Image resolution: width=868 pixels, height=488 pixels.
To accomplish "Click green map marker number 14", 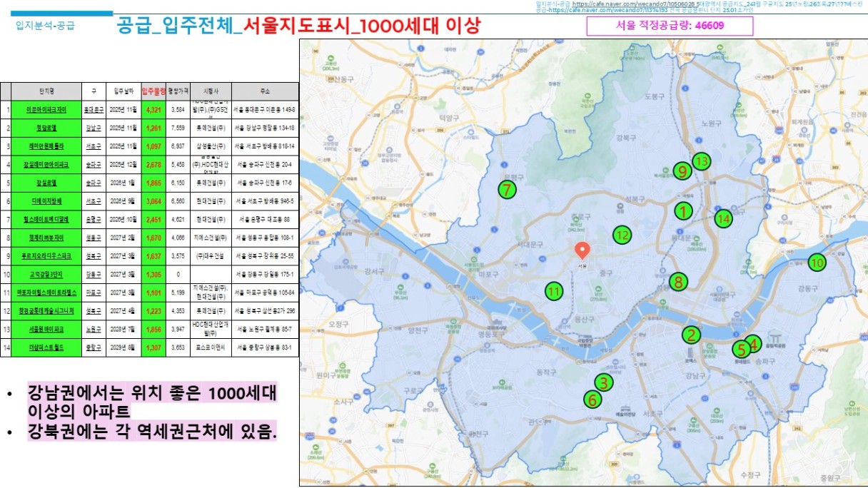I will coord(724,218).
